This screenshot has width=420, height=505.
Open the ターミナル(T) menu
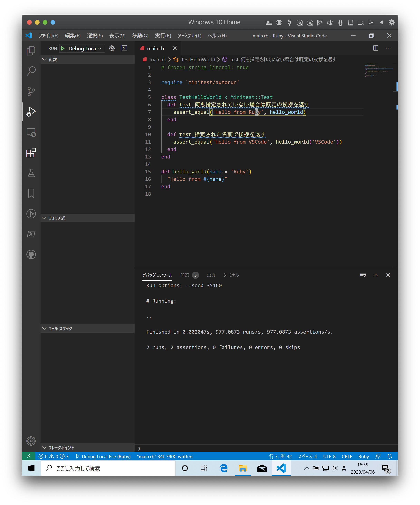pos(189,36)
